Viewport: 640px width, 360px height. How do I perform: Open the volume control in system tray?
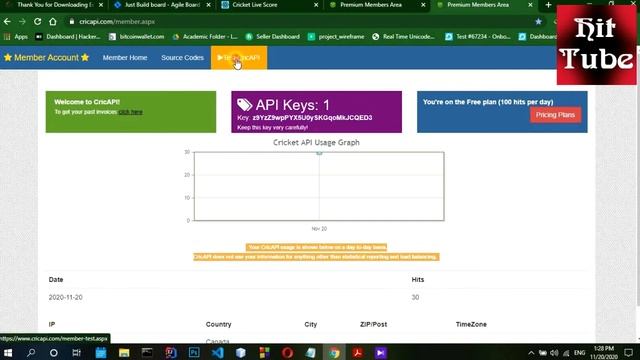(x=554, y=353)
